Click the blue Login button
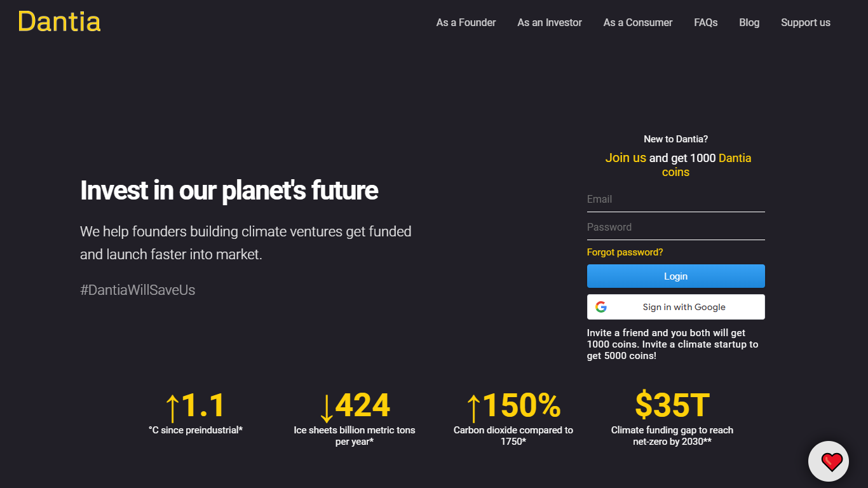The height and width of the screenshot is (488, 868). (x=676, y=276)
